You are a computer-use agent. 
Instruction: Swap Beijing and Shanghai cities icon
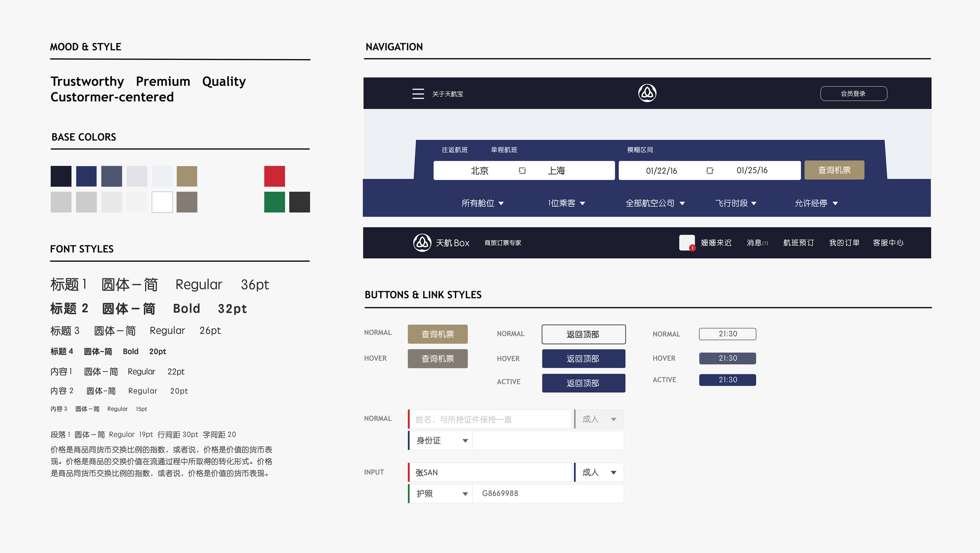[522, 170]
